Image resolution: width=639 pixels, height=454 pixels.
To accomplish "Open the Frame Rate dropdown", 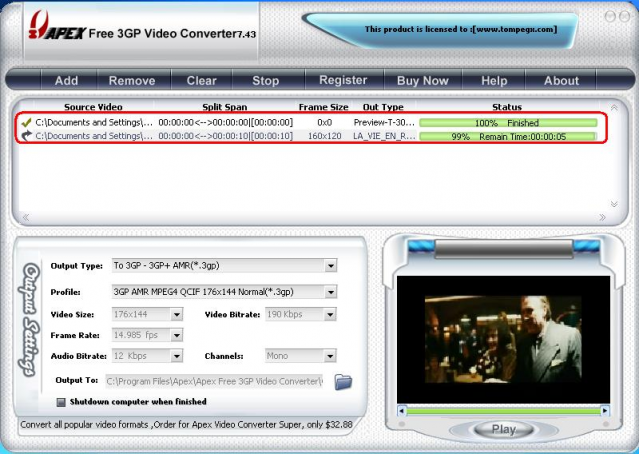I will (x=176, y=335).
